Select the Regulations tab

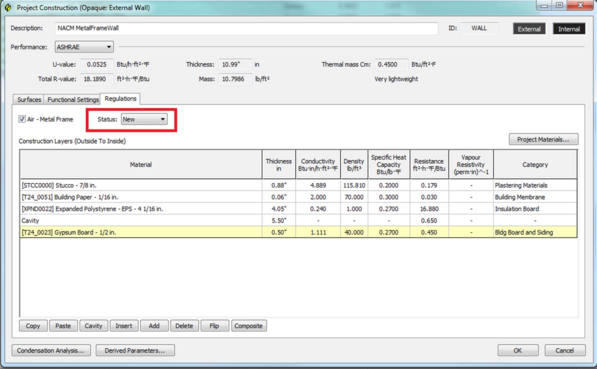[120, 99]
